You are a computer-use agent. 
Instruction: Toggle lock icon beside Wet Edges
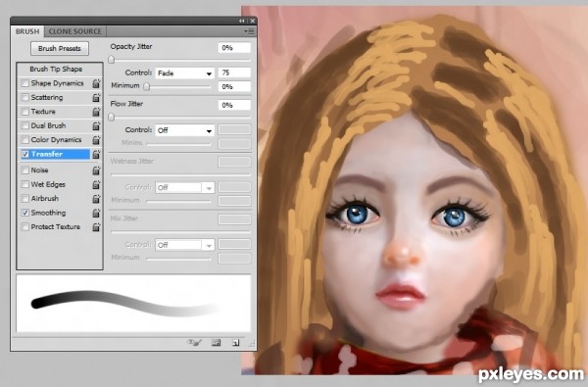[96, 184]
